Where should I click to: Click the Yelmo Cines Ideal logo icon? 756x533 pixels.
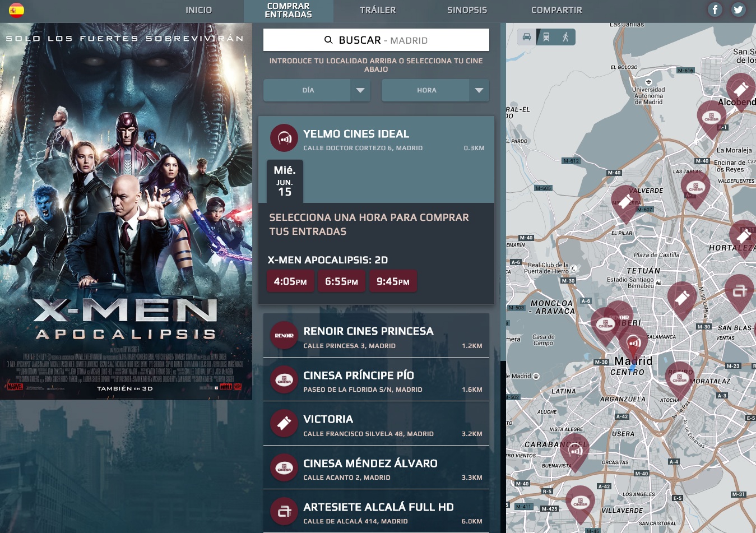284,138
